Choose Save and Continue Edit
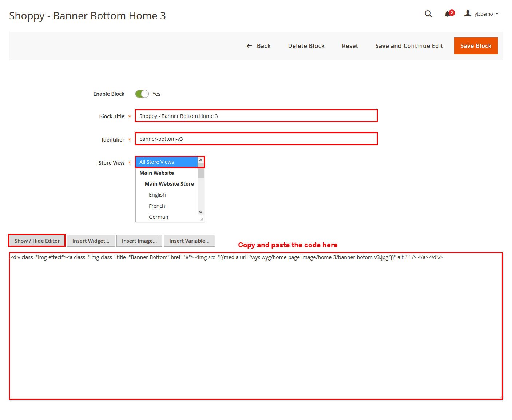512x420 pixels. pos(409,46)
